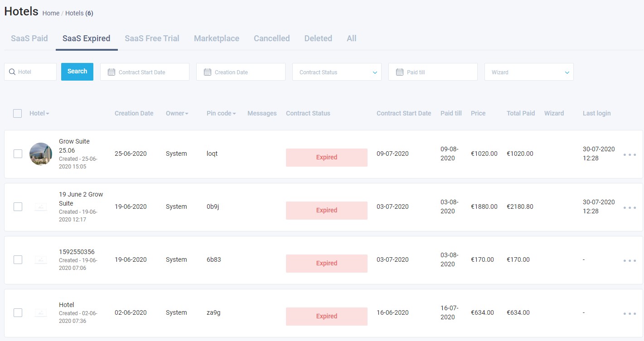Open more options for Grow Suite 25.06 row
Screen dimensions: 644x341
(629, 154)
